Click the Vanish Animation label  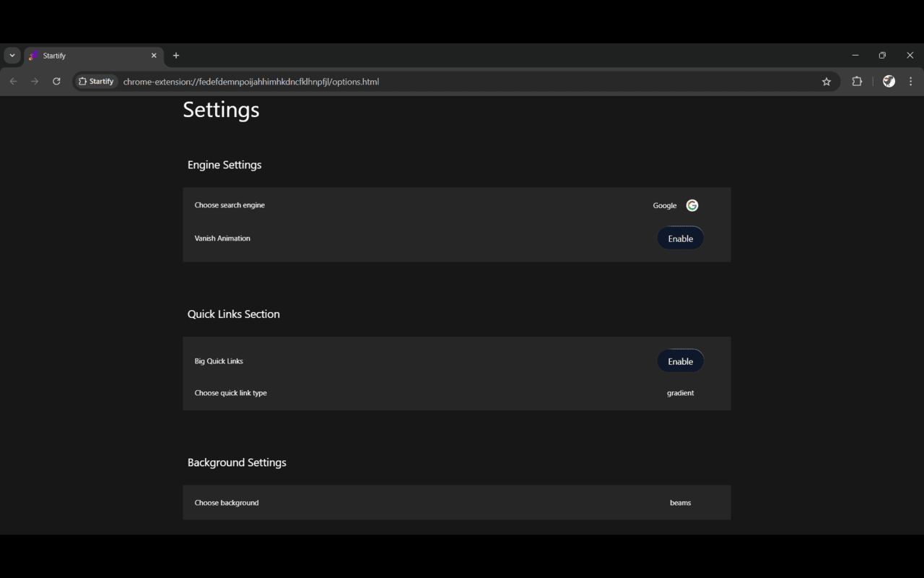222,238
